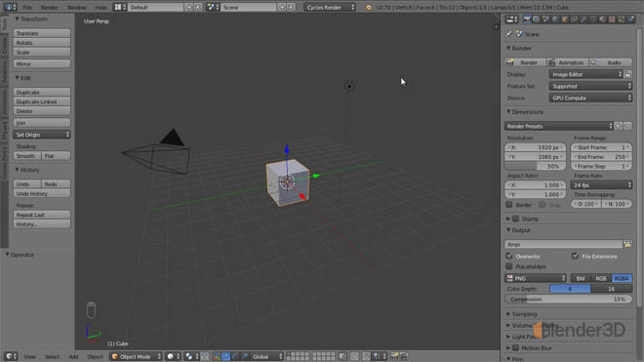Enable the Placeholders checkbox
This screenshot has width=644, height=362.
click(509, 266)
